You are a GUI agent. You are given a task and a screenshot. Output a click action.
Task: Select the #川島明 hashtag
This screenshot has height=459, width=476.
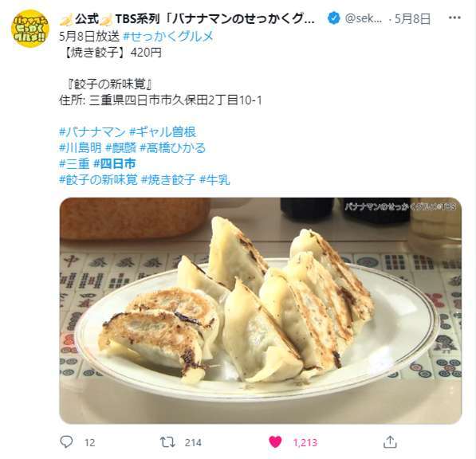(81, 148)
